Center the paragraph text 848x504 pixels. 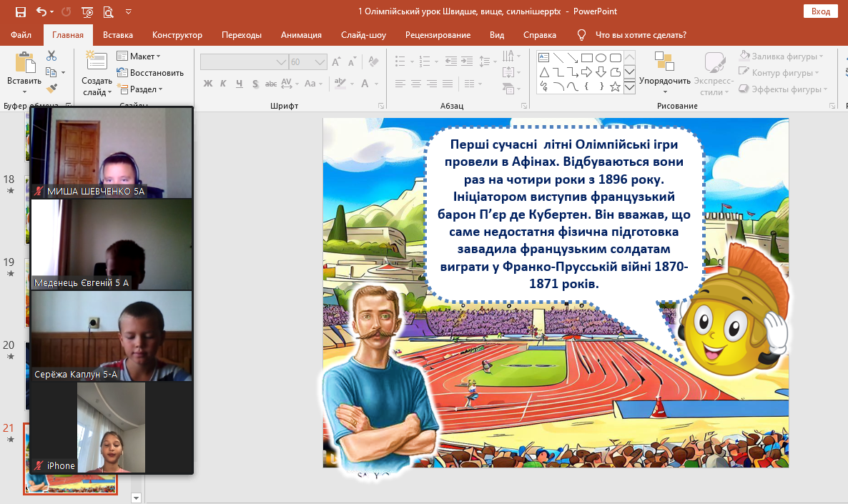click(416, 84)
